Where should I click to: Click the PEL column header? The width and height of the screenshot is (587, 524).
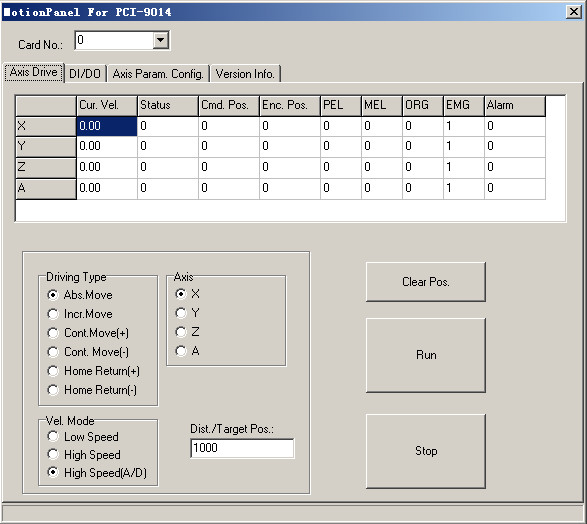pos(341,106)
